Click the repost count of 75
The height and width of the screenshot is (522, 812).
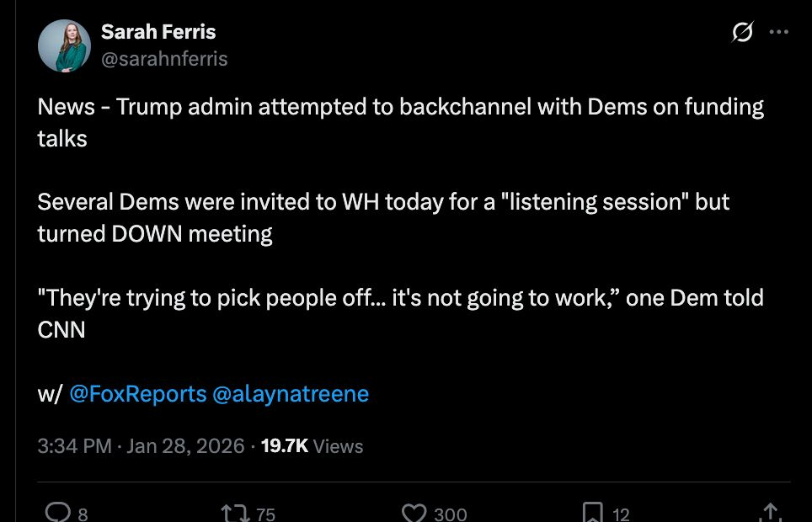265,514
